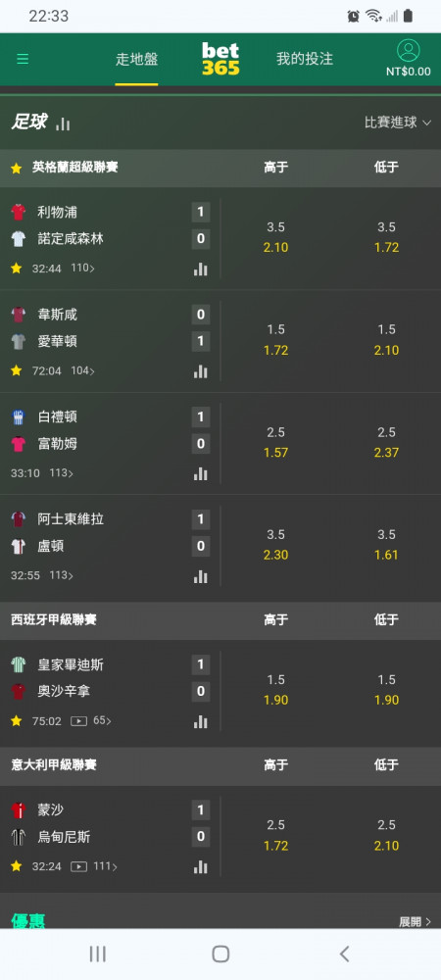The width and height of the screenshot is (441, 980).
Task: Open the 足球 header stats icon
Action: (63, 123)
